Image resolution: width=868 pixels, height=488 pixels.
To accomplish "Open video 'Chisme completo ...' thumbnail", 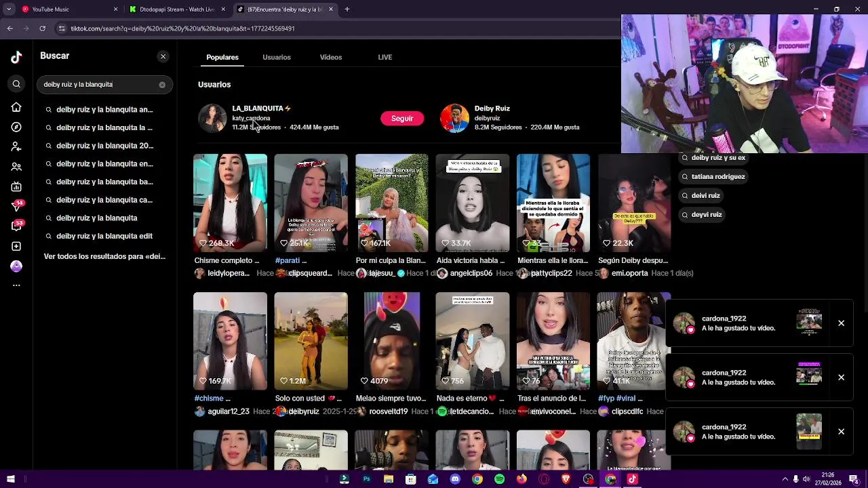I will (x=230, y=203).
